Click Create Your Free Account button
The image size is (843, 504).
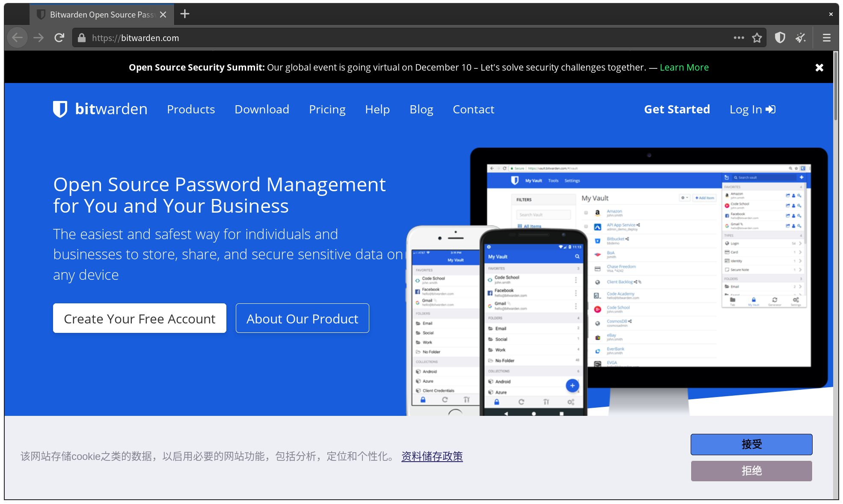click(x=140, y=318)
